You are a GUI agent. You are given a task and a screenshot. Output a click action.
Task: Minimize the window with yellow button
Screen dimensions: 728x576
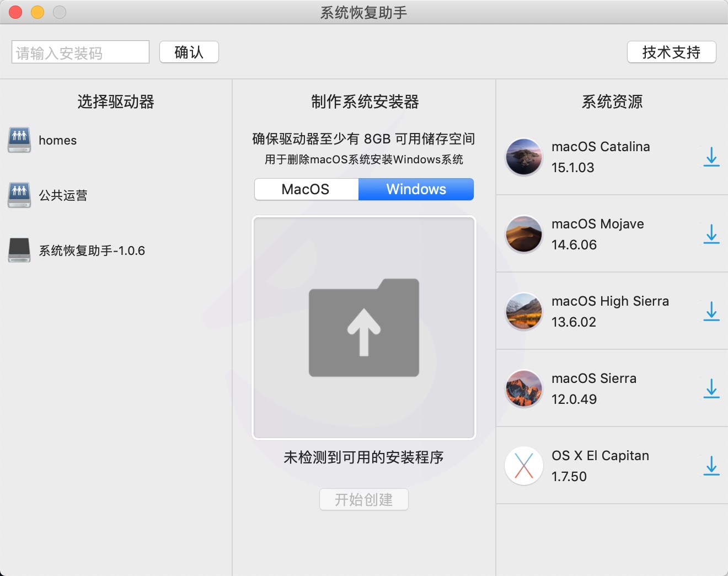(x=38, y=12)
